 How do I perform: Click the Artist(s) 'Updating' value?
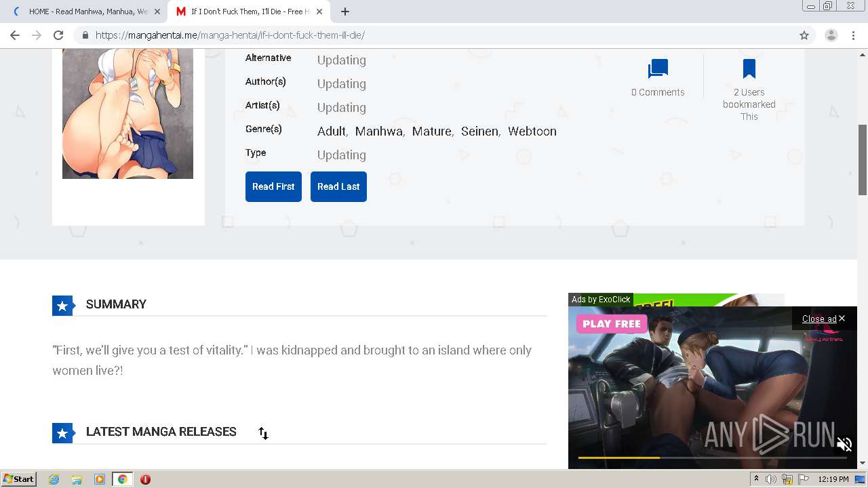[x=342, y=108]
